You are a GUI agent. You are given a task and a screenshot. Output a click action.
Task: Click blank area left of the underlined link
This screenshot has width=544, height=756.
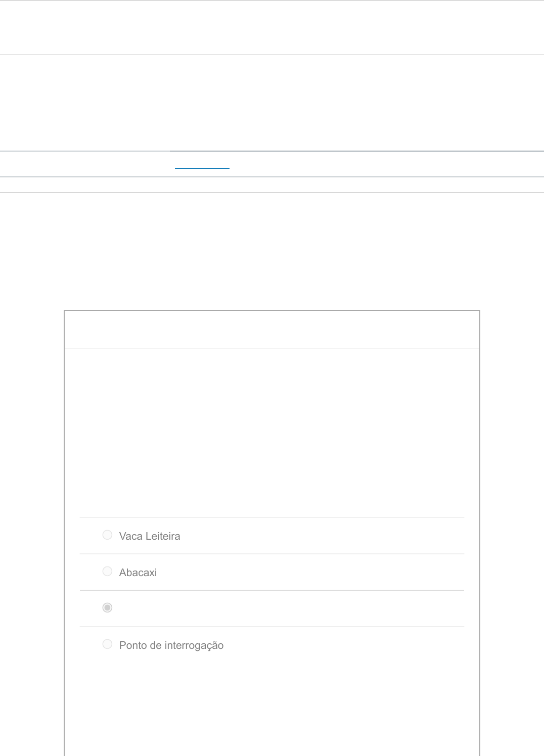click(x=85, y=164)
